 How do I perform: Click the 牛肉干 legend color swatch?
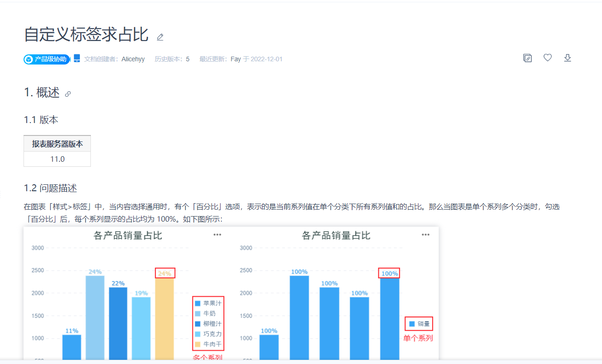point(198,345)
